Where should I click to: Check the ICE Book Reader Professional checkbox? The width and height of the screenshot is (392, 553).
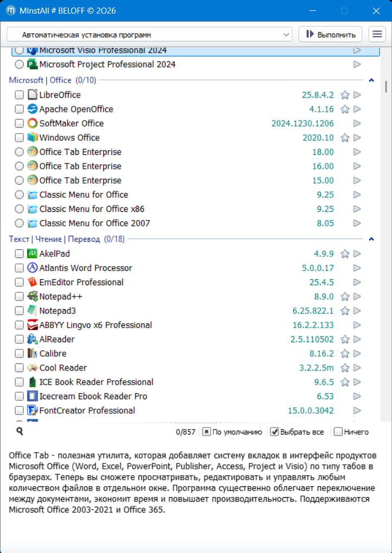[x=20, y=382]
